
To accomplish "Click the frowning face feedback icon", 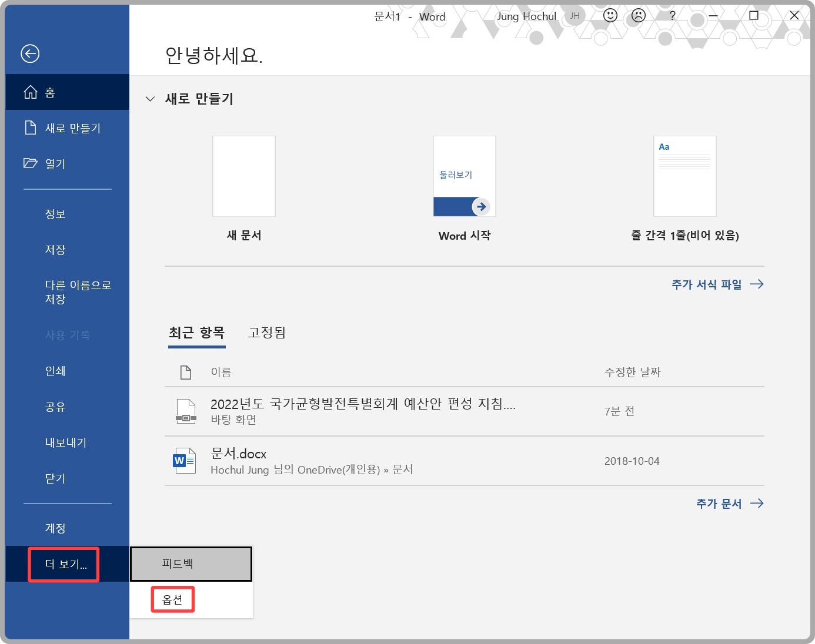I will (x=637, y=16).
